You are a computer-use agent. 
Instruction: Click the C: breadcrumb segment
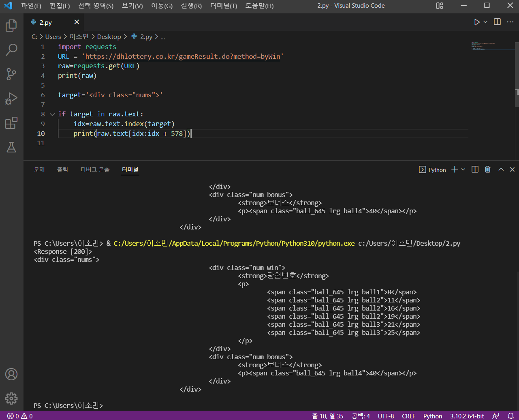click(34, 37)
